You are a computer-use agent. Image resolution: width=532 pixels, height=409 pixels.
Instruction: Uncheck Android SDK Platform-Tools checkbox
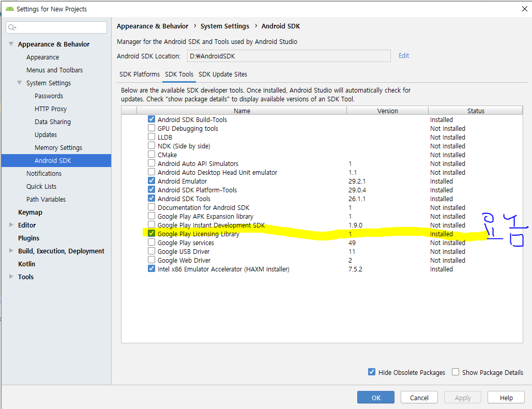point(151,190)
